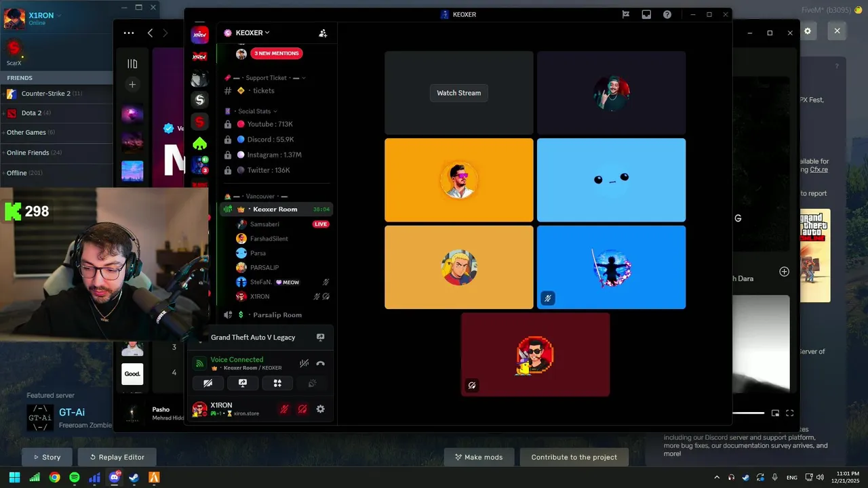
Task: Expand Other Games group in Steam
Action: (x=56, y=132)
